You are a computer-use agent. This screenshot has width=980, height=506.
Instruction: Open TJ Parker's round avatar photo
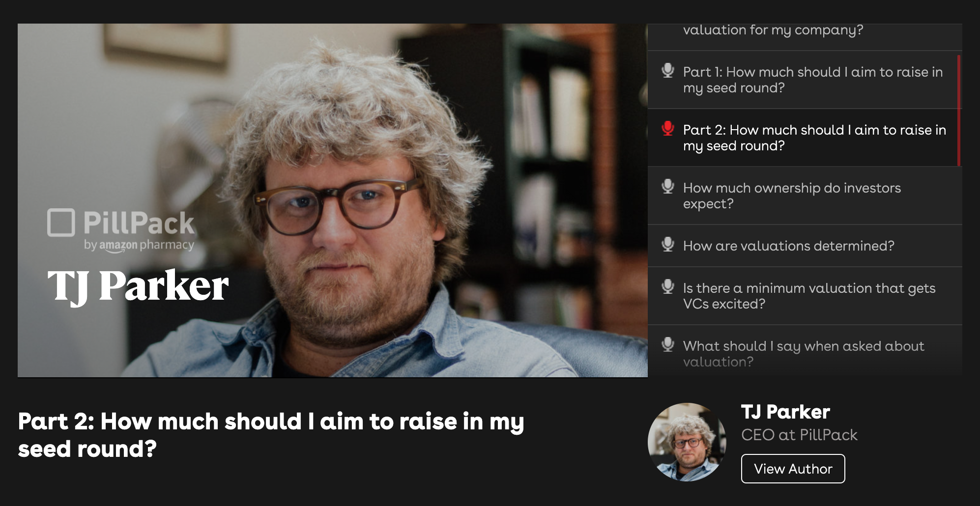687,442
